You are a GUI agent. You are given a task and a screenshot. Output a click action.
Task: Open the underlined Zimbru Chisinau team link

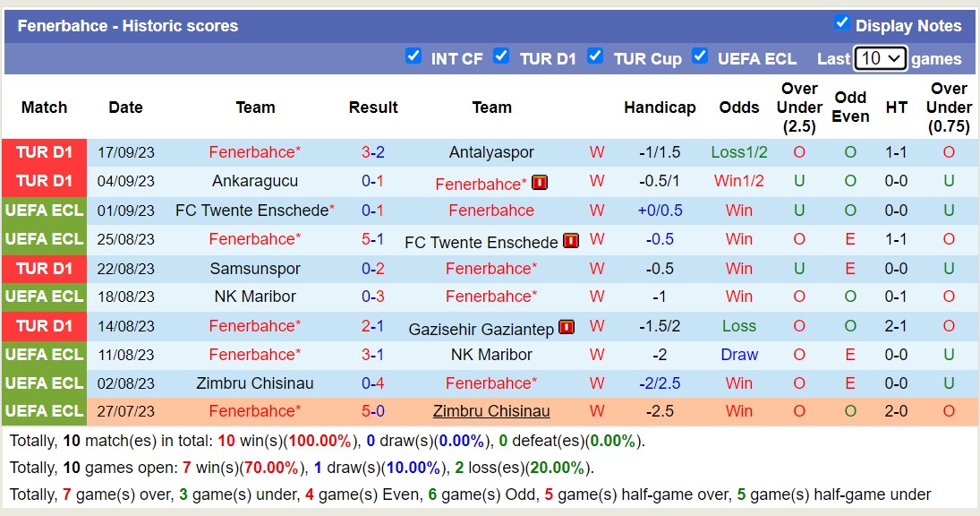coord(491,412)
